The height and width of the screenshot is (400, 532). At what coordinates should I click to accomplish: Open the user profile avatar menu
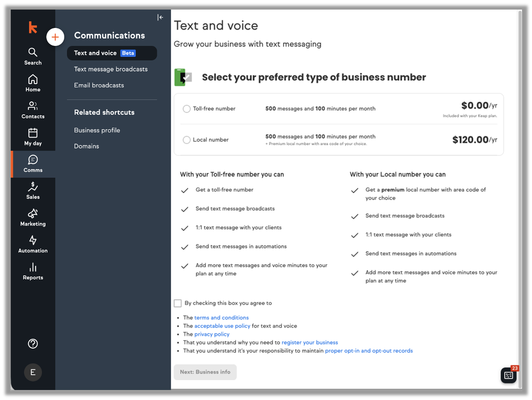pos(33,372)
